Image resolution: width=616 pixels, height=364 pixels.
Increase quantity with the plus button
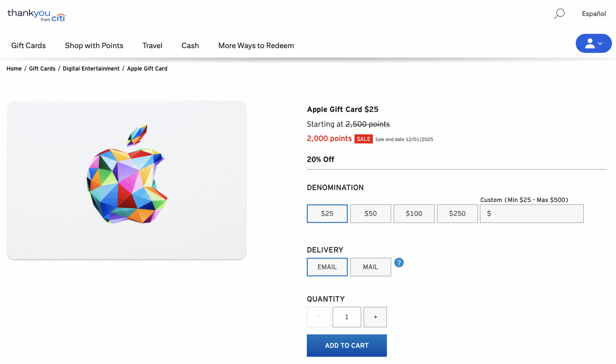click(375, 317)
